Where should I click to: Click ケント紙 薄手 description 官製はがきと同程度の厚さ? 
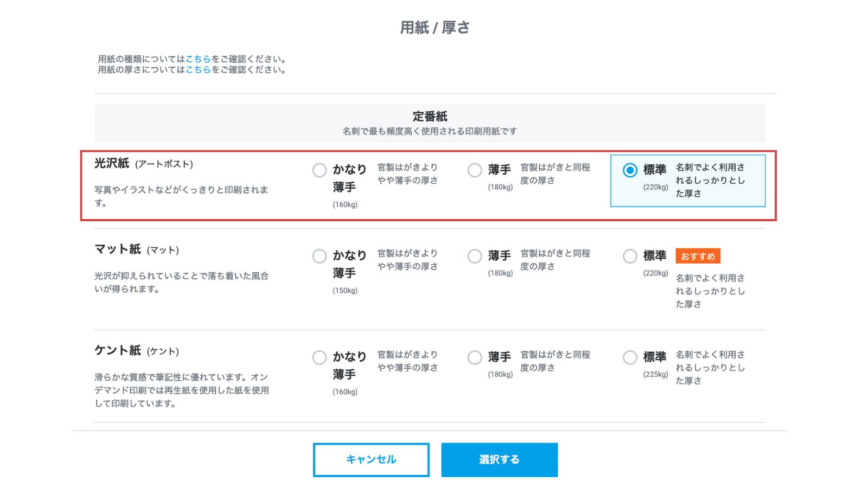coord(555,361)
